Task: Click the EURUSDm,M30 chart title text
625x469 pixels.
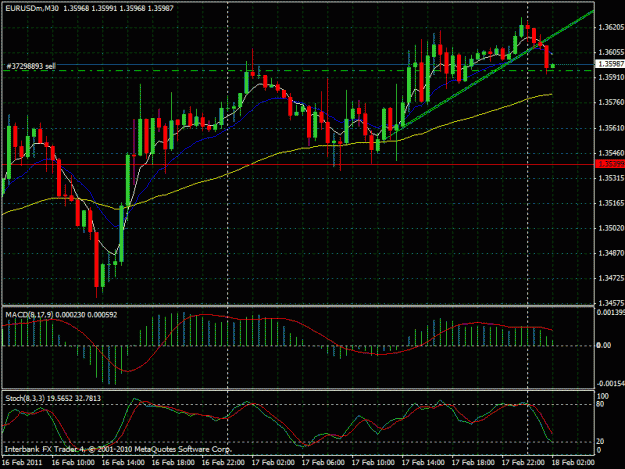Action: pyautogui.click(x=32, y=8)
